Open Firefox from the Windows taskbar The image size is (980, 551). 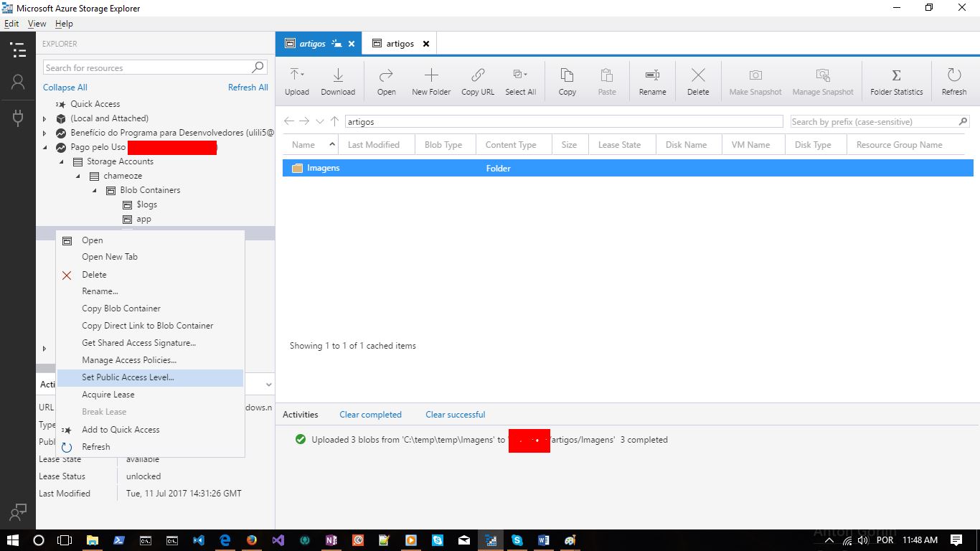coord(251,540)
